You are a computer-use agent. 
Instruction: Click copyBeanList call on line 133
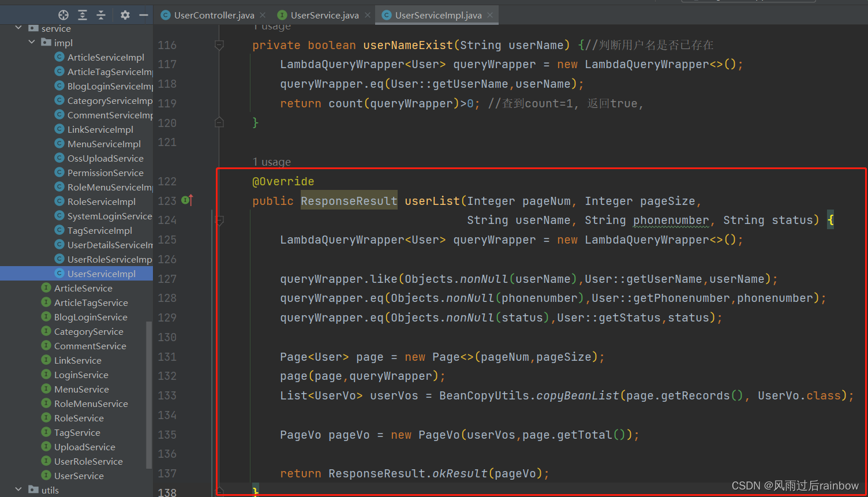pyautogui.click(x=578, y=395)
